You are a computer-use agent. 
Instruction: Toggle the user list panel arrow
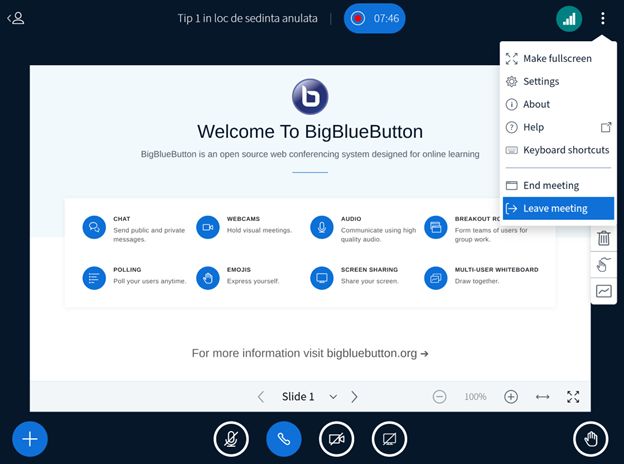(16, 18)
